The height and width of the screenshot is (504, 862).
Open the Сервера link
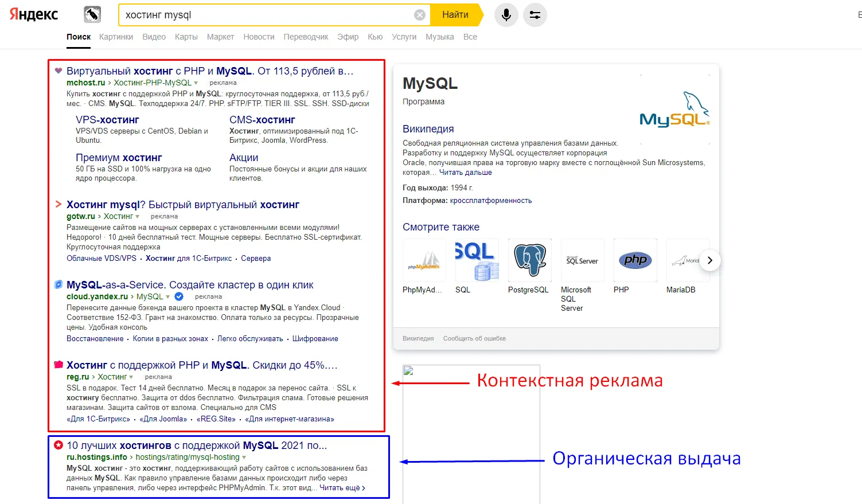[x=256, y=259]
